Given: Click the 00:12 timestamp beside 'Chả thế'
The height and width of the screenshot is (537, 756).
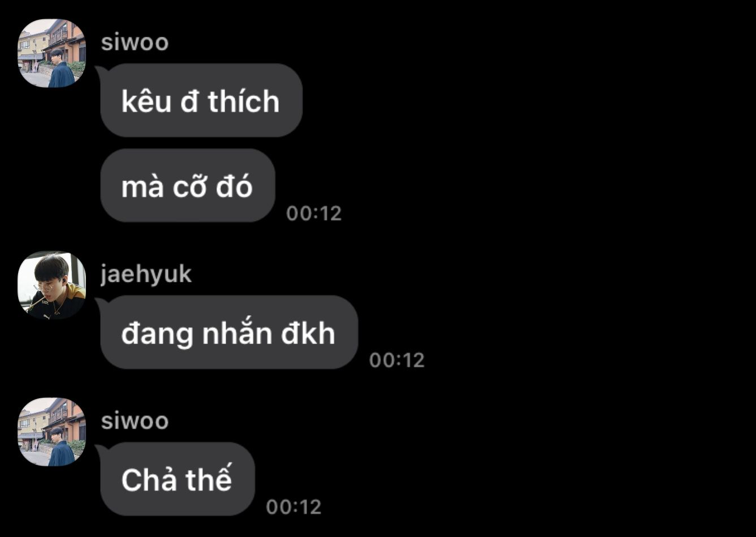Looking at the screenshot, I should [293, 506].
